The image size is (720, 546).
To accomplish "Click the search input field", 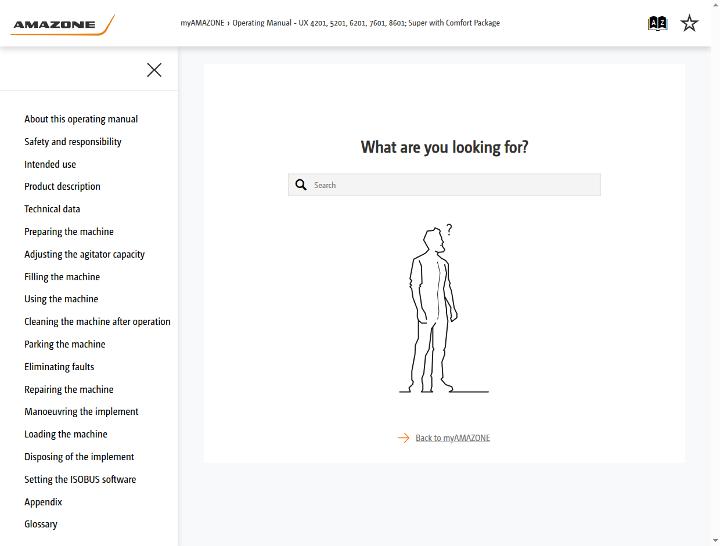I will point(444,185).
